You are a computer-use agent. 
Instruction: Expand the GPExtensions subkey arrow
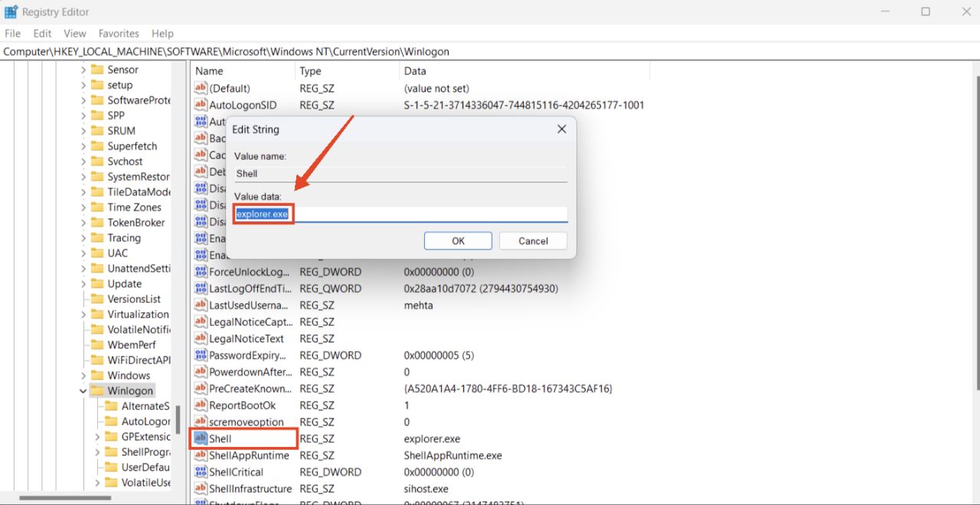point(97,437)
